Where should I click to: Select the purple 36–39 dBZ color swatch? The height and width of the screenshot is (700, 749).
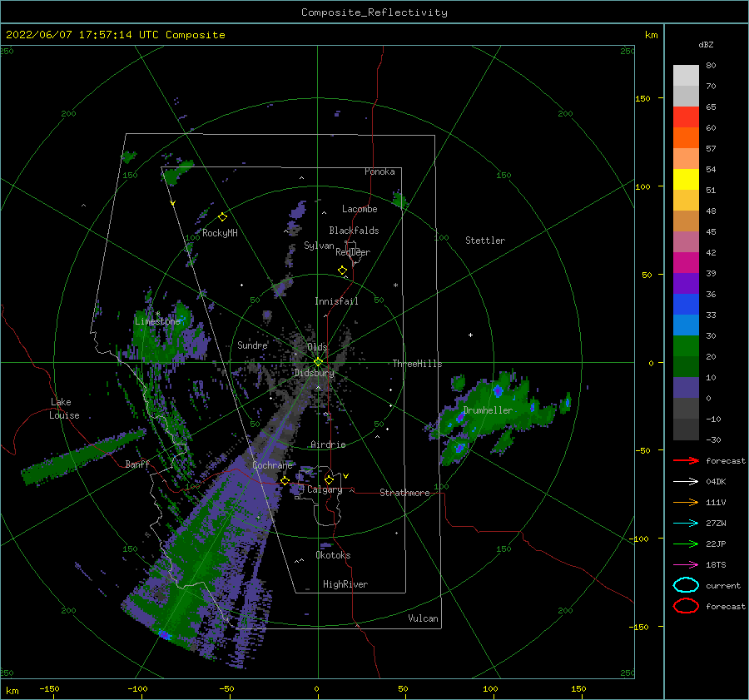[x=686, y=283]
